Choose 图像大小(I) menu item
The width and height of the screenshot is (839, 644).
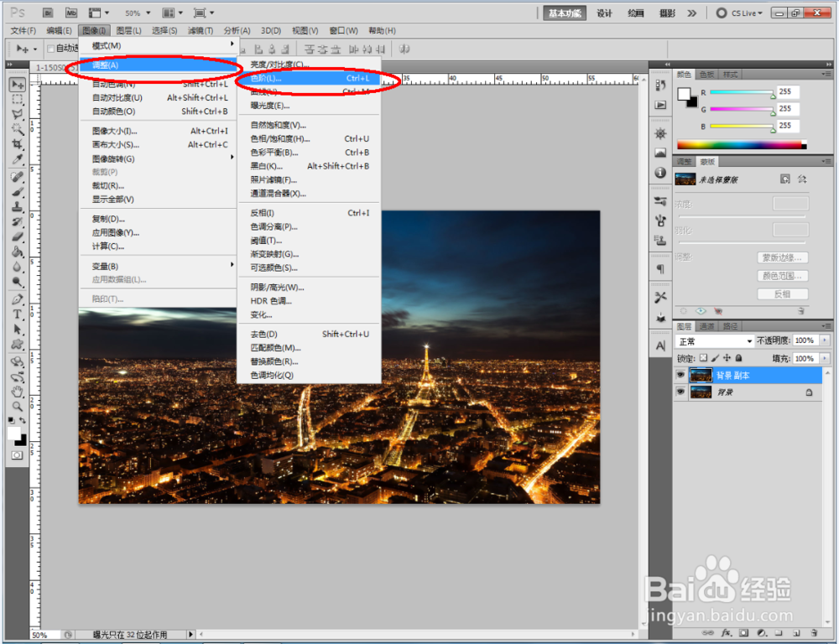(159, 131)
